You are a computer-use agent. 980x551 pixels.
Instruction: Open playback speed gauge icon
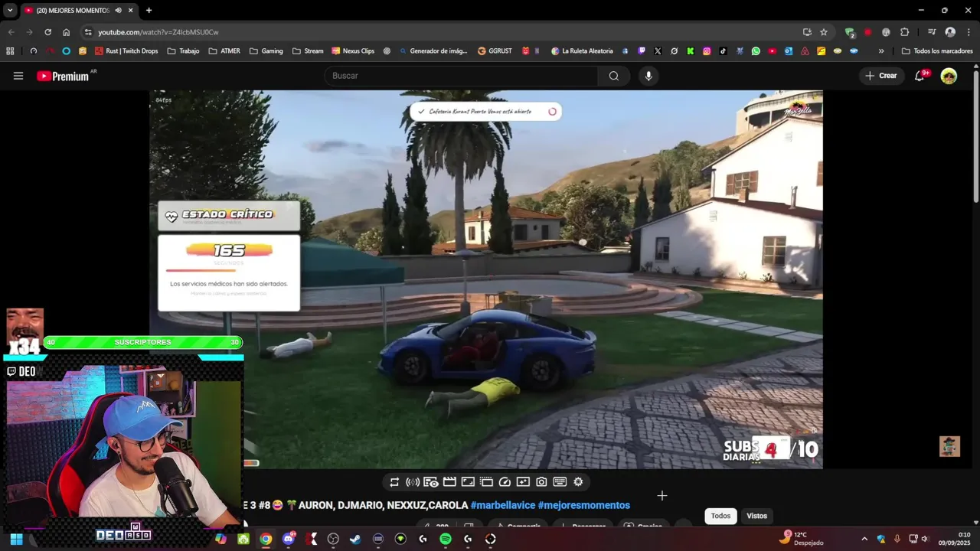[505, 482]
